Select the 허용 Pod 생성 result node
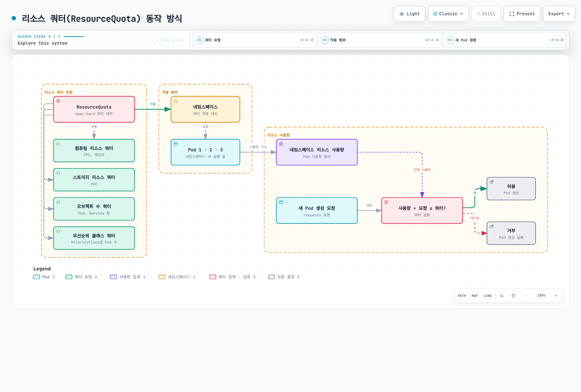Screen dimensions: 581x392 coord(511,189)
